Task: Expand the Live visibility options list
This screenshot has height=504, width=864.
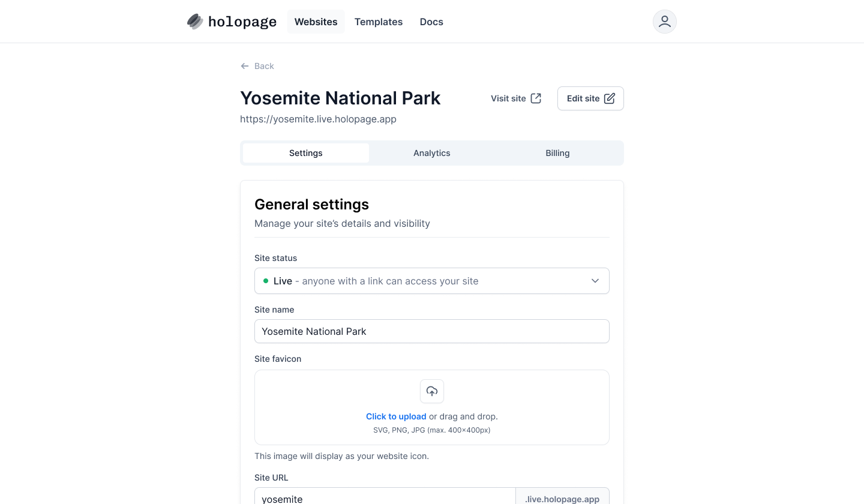Action: coord(432,280)
